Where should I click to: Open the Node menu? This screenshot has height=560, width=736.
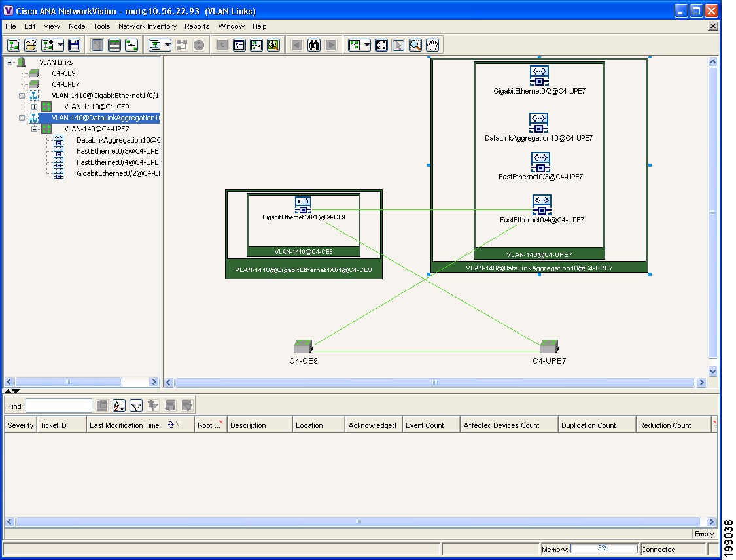[x=77, y=26]
